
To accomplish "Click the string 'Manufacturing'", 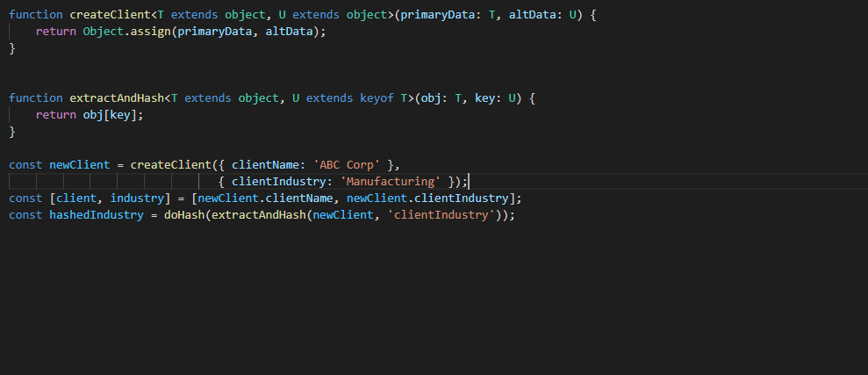I will [x=391, y=181].
